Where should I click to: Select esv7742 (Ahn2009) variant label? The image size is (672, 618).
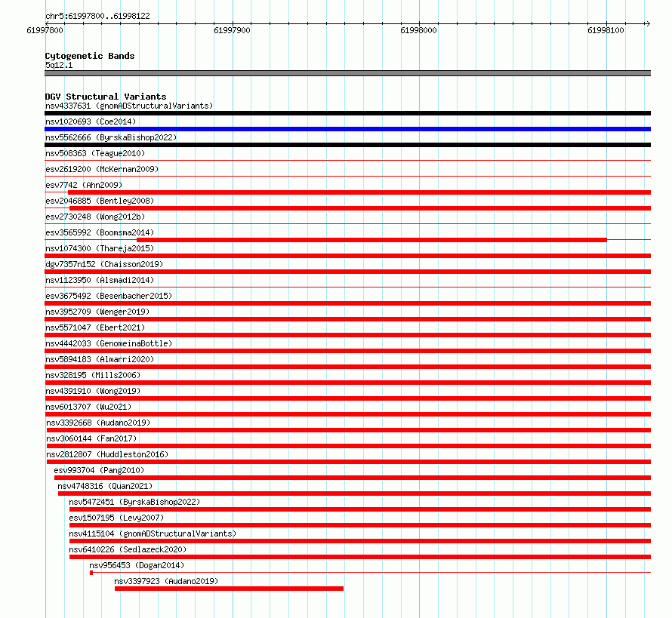coord(84,185)
